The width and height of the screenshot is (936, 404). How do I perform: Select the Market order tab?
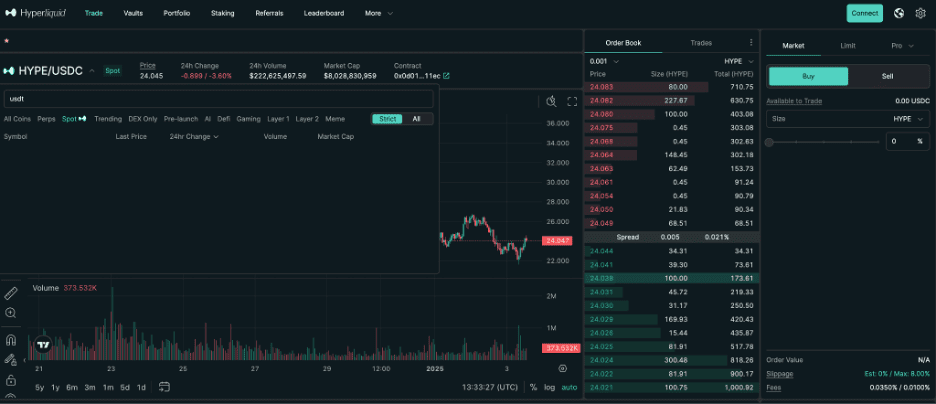pyautogui.click(x=793, y=45)
